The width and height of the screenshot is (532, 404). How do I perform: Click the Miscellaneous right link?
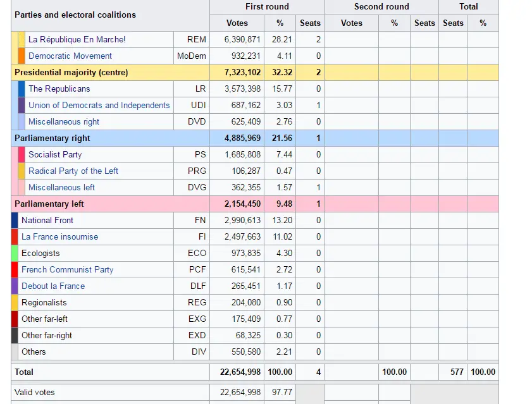coord(63,121)
